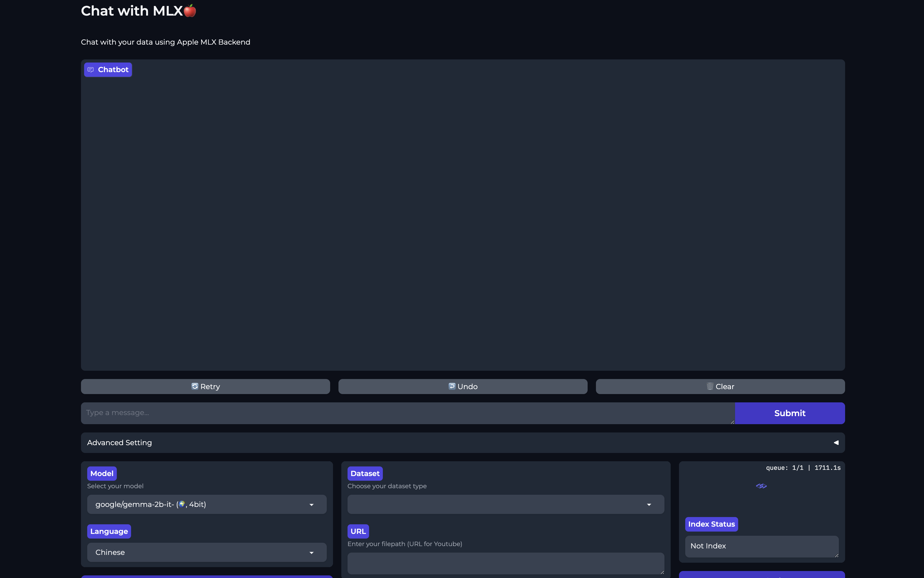
Task: Click the Model label badge
Action: click(102, 474)
